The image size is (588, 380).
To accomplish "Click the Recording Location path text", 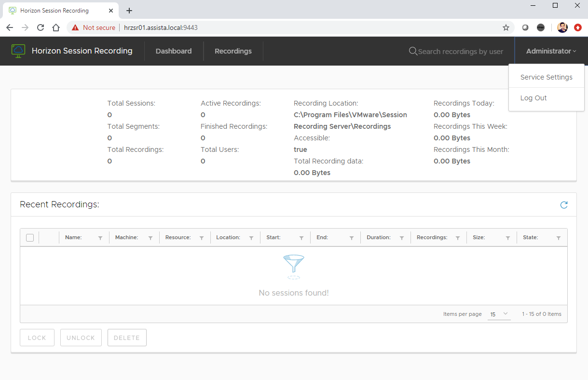I will pyautogui.click(x=350, y=121).
